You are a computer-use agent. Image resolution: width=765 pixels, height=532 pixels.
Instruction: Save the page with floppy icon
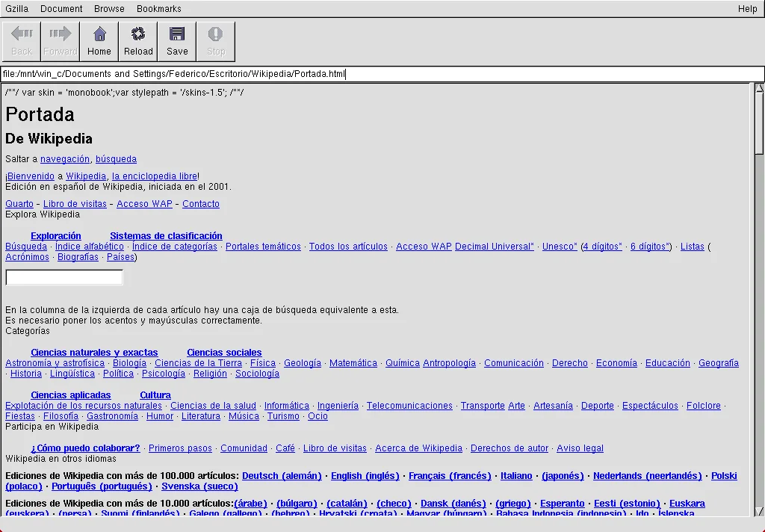(x=176, y=42)
